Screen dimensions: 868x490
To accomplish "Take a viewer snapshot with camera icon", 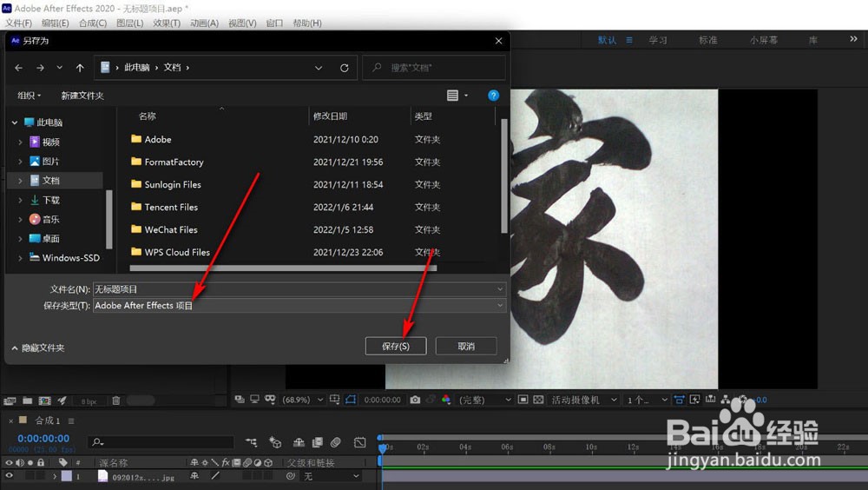I will [415, 400].
